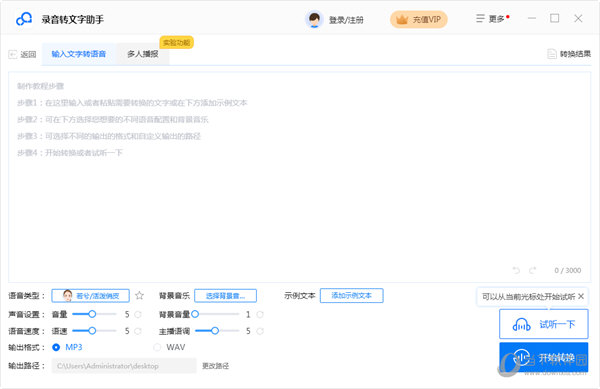Click the redo arrow icon
600x389 pixels.
(533, 270)
